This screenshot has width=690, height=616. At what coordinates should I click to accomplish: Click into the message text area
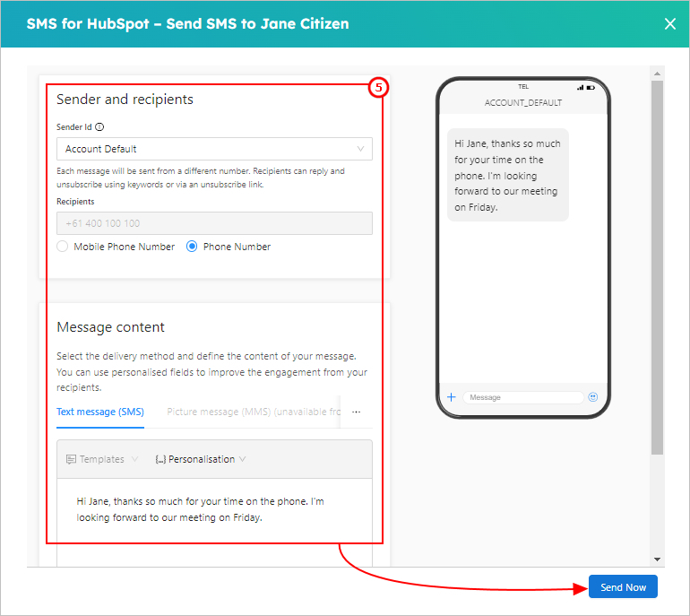pyautogui.click(x=214, y=522)
